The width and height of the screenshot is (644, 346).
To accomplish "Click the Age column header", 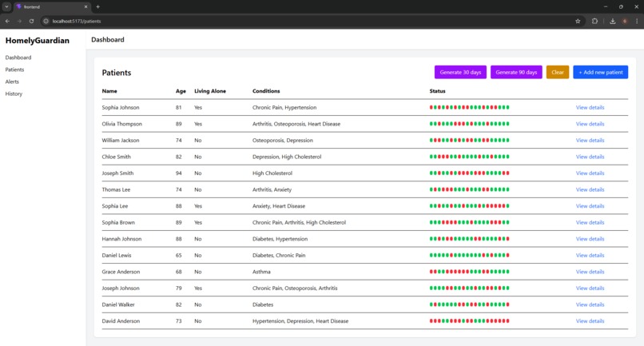I will [x=181, y=91].
